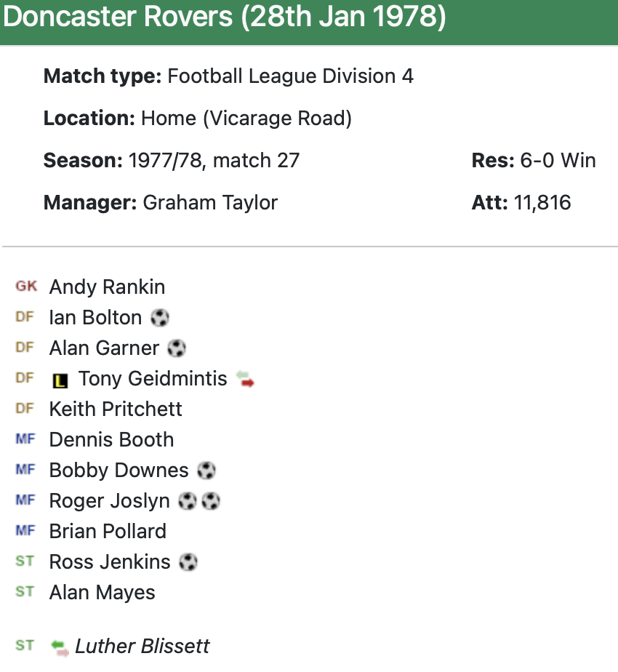618x672 pixels.
Task: Click Roger Joslyn's first goal icon
Action: pyautogui.click(x=188, y=501)
